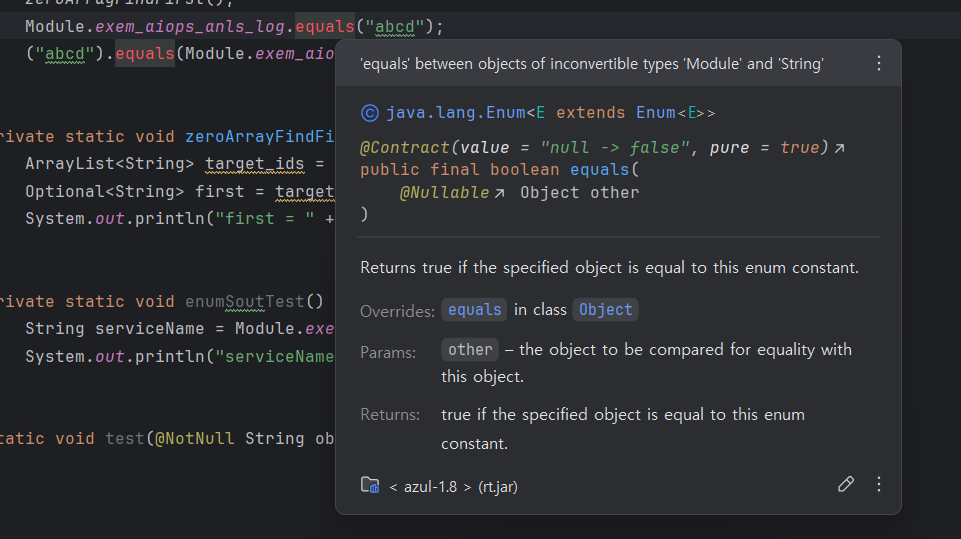The image size is (961, 539).
Task: Follow the external link arrow after @Nullable
Action: (x=499, y=193)
